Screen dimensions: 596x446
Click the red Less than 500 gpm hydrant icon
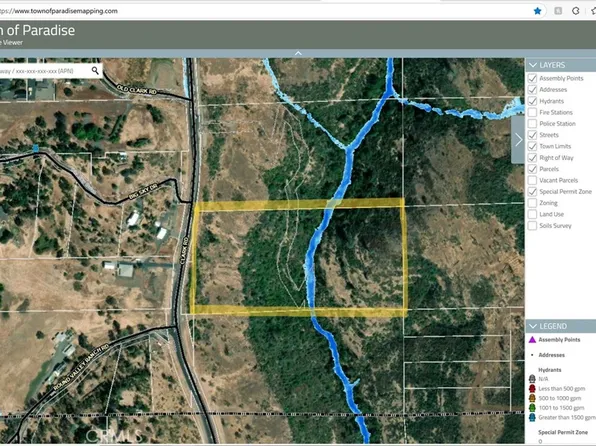[x=532, y=389]
